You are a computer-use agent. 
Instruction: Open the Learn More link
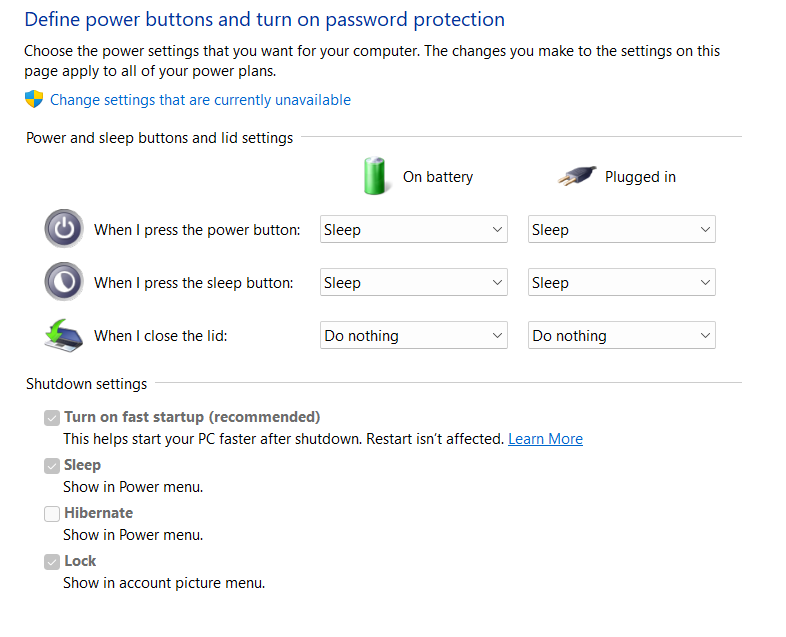[545, 439]
